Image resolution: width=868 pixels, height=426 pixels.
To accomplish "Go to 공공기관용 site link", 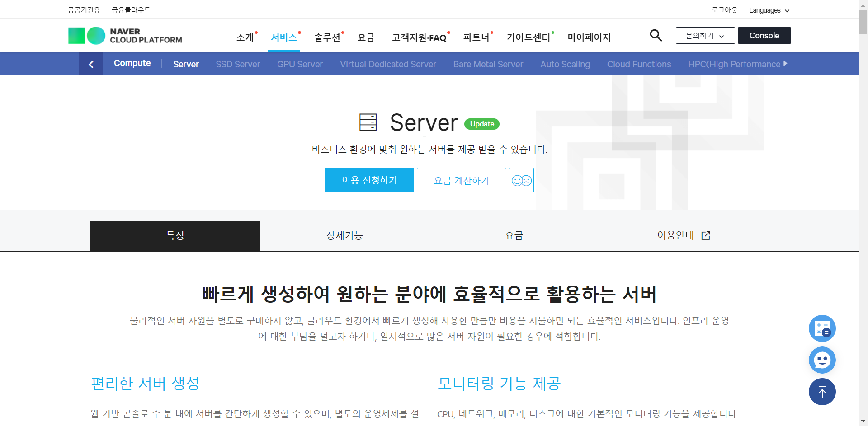I will pyautogui.click(x=84, y=10).
